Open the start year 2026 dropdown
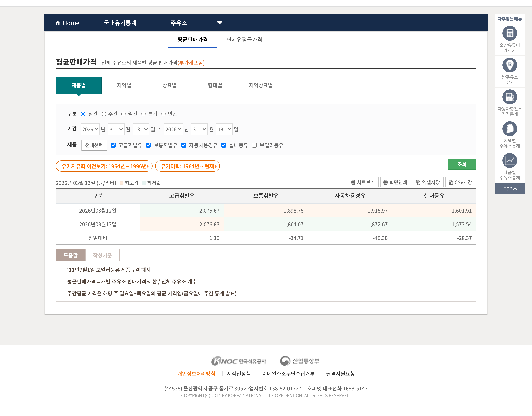532x416 pixels. pos(90,129)
